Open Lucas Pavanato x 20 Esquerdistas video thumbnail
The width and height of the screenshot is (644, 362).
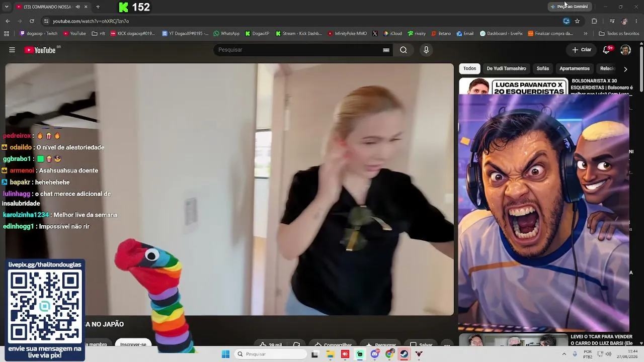point(513,86)
